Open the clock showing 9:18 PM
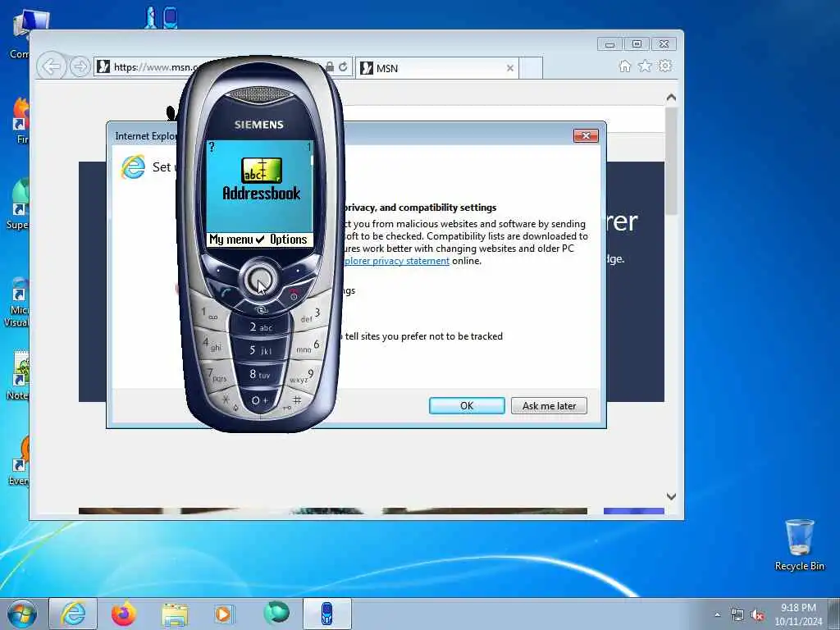The height and width of the screenshot is (630, 840). [798, 614]
